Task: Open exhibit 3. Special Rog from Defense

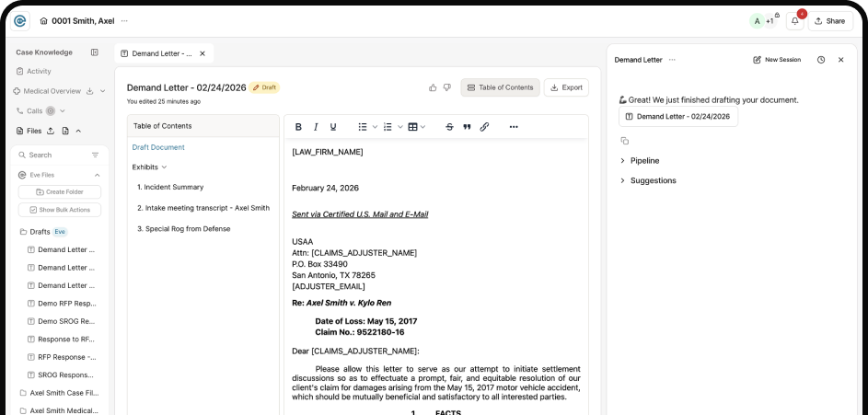Action: pyautogui.click(x=184, y=229)
